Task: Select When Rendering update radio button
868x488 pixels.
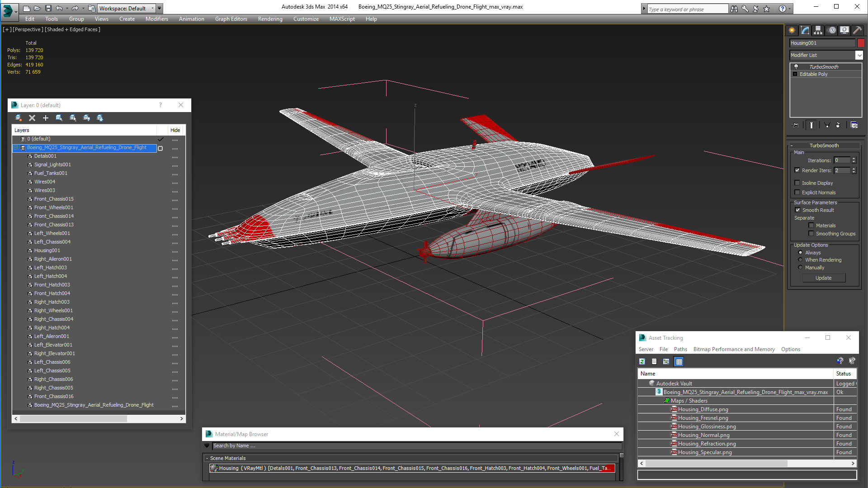Action: tap(801, 260)
